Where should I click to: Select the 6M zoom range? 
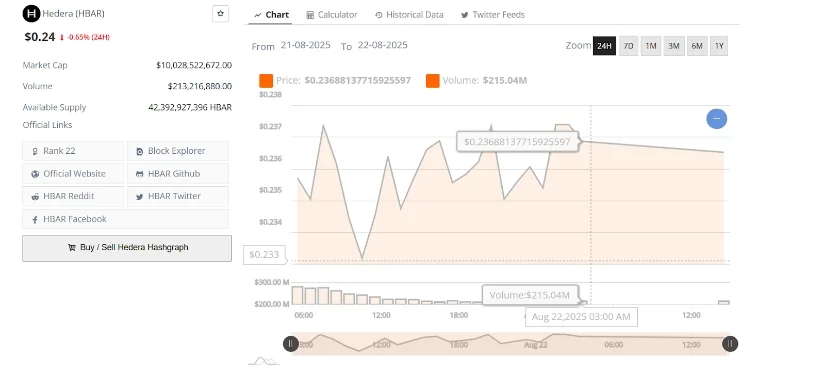point(697,46)
